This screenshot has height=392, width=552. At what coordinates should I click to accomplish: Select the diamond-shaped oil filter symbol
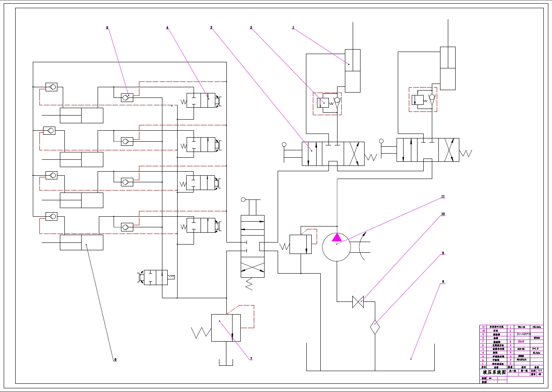375,327
